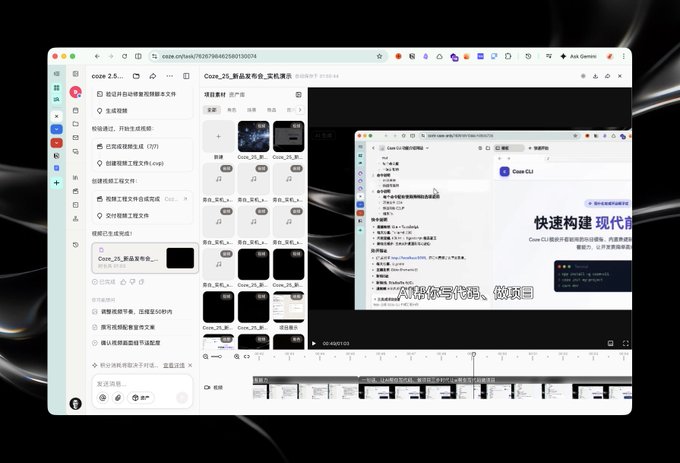Screen dimensions: 680x463
Task: Zoom in the timeline with magnifier plus
Action: [236, 356]
